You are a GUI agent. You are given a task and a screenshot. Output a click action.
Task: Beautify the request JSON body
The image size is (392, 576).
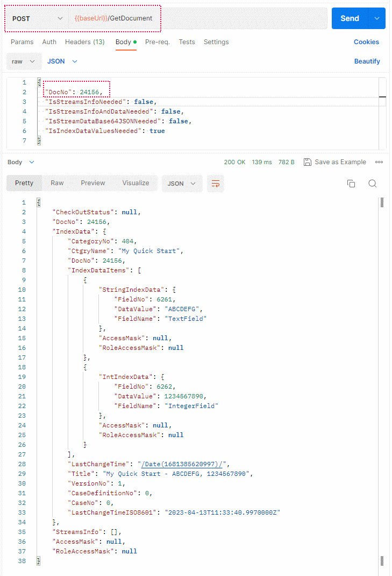click(x=367, y=61)
